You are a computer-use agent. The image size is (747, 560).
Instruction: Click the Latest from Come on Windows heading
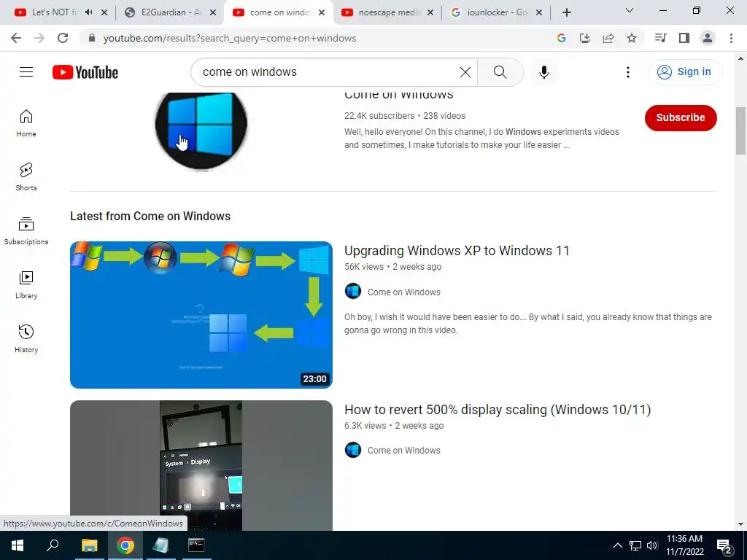[x=150, y=216]
